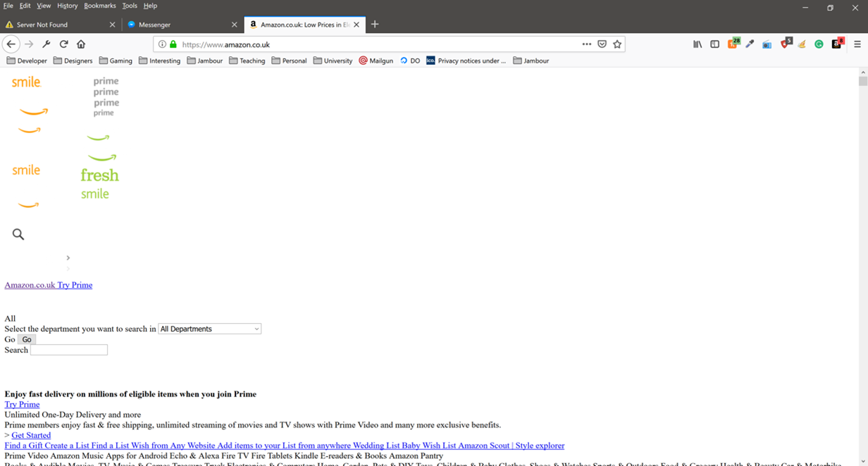The image size is (868, 466).
Task: Expand the All Departments dropdown
Action: [209, 329]
